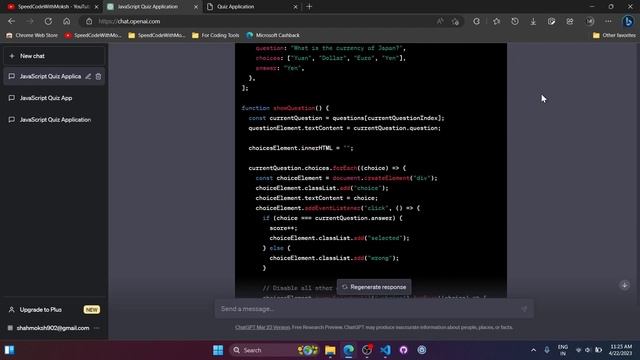Screen dimensions: 640x360
Task: Click the send message arrow icon
Action: [x=524, y=309]
